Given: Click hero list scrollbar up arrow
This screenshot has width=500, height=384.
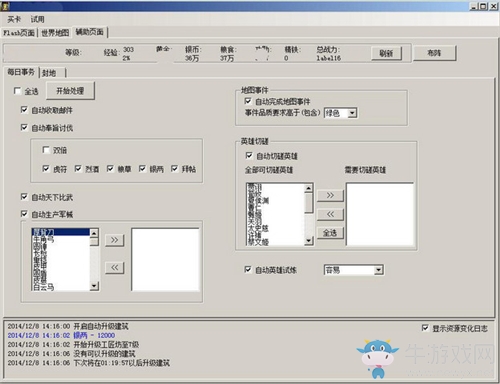Looking at the screenshot, I should 309,188.
